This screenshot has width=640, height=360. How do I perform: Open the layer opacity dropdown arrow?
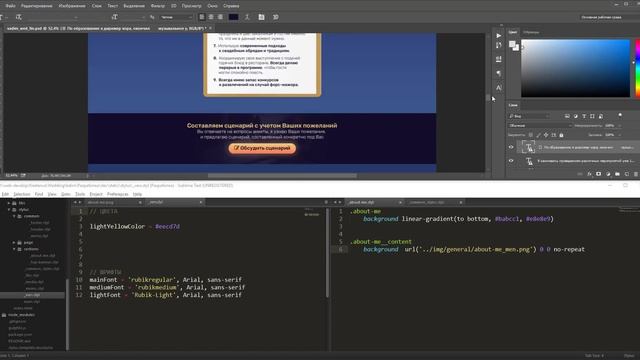[x=619, y=126]
